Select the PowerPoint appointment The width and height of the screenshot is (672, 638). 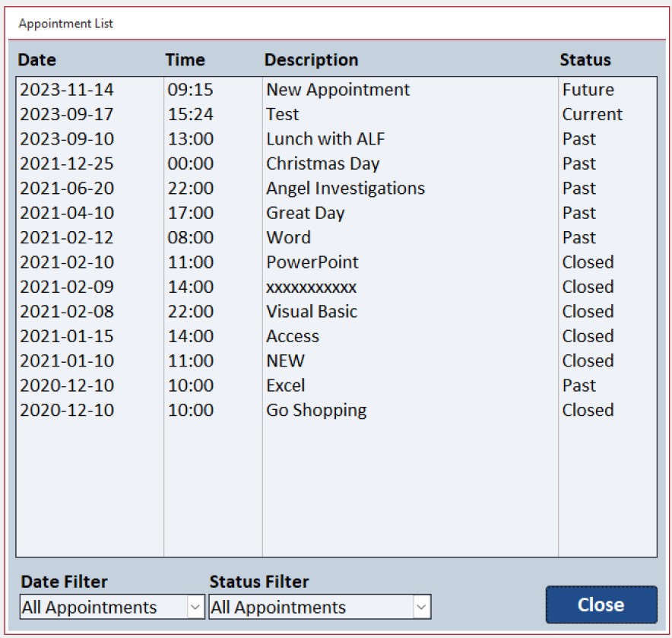[312, 262]
